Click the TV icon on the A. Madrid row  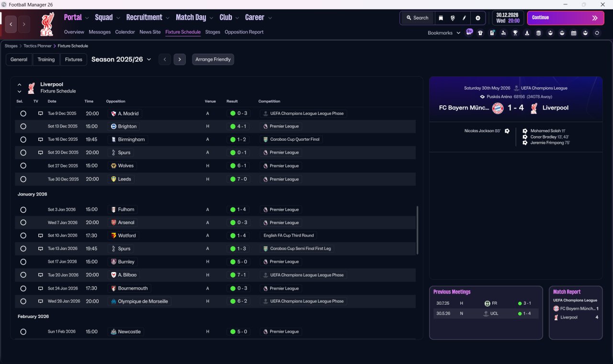point(41,114)
